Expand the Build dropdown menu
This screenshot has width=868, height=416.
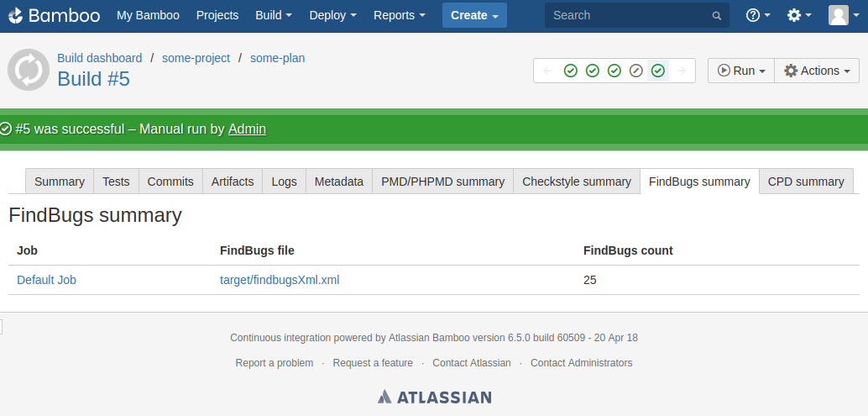point(274,15)
